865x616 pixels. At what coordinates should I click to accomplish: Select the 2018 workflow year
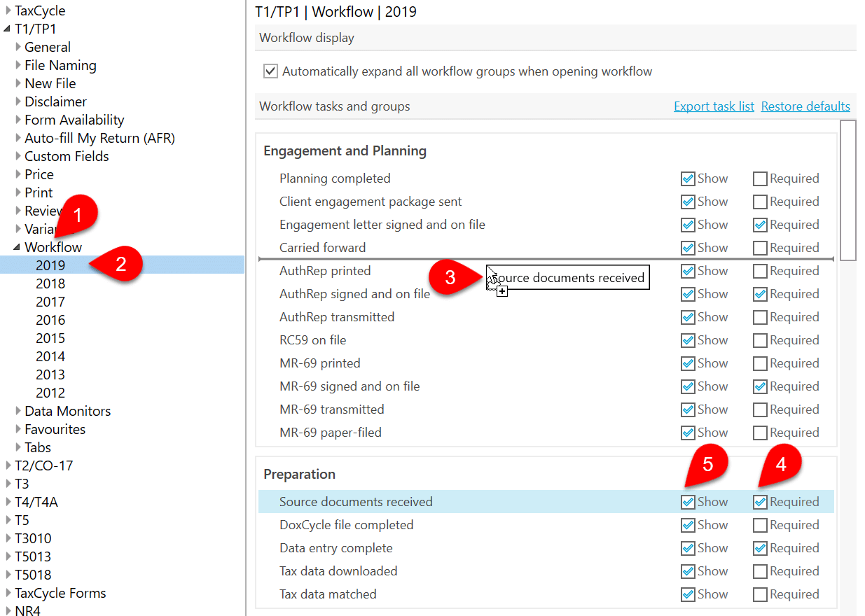[50, 283]
